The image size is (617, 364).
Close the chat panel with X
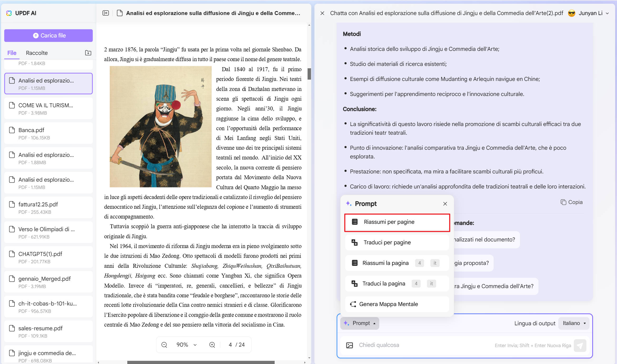point(322,13)
